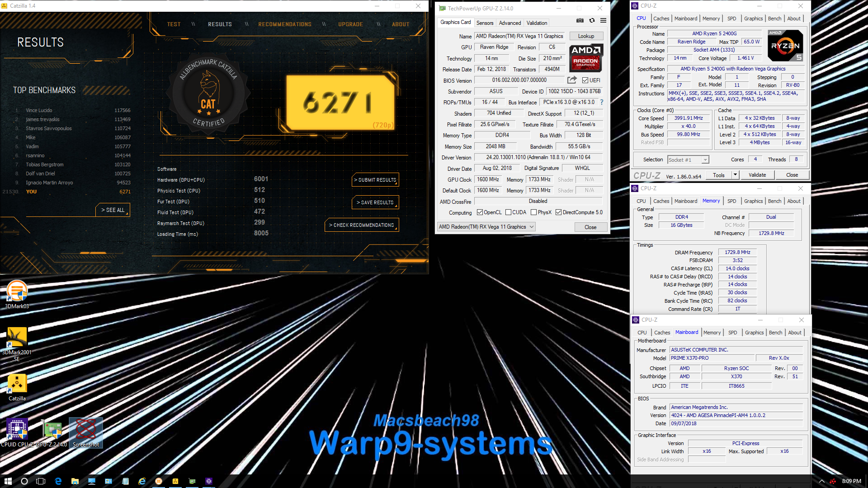Select Vince Lucido in top benchmarks list
The image size is (868, 488).
pos(39,110)
